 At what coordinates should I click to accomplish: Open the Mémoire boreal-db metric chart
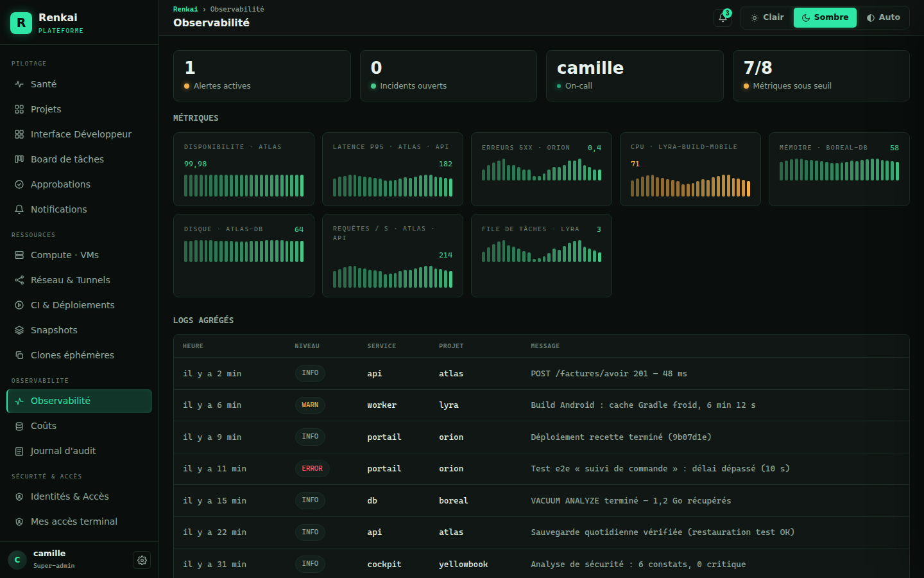pos(839,170)
